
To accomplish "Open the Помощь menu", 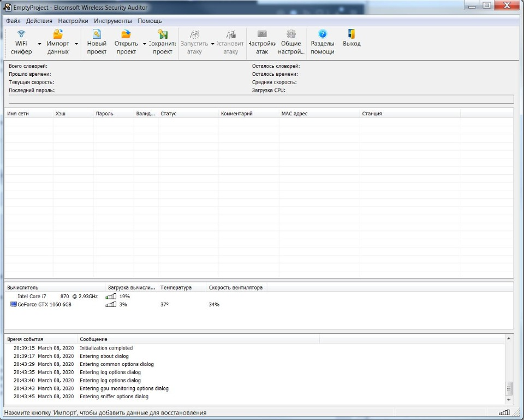I will [150, 21].
